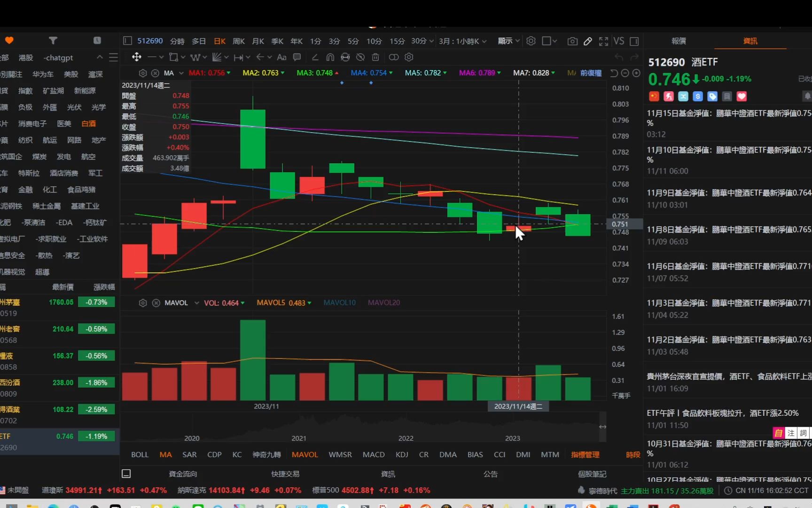Open the 3月:1小時K range dropdown

(x=463, y=41)
